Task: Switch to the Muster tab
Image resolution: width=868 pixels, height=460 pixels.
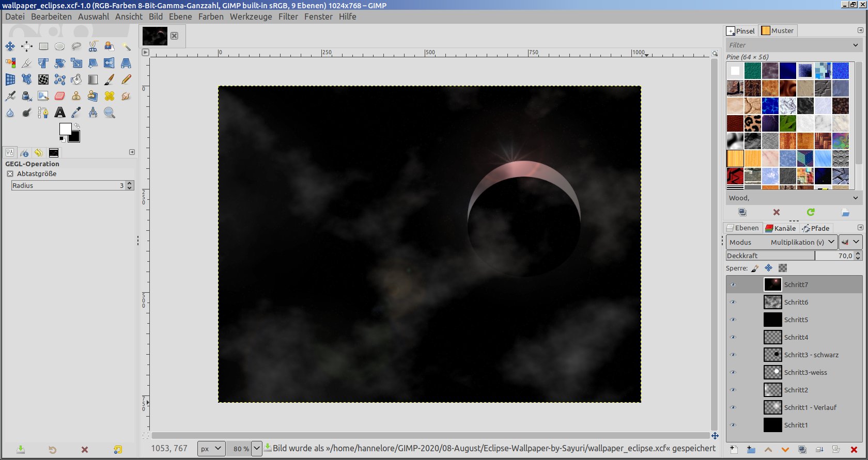Action: click(x=778, y=31)
